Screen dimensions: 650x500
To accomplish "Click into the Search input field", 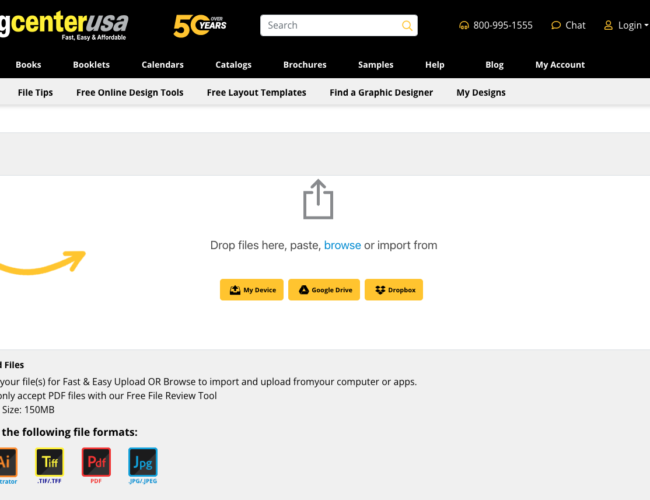I will (x=330, y=25).
